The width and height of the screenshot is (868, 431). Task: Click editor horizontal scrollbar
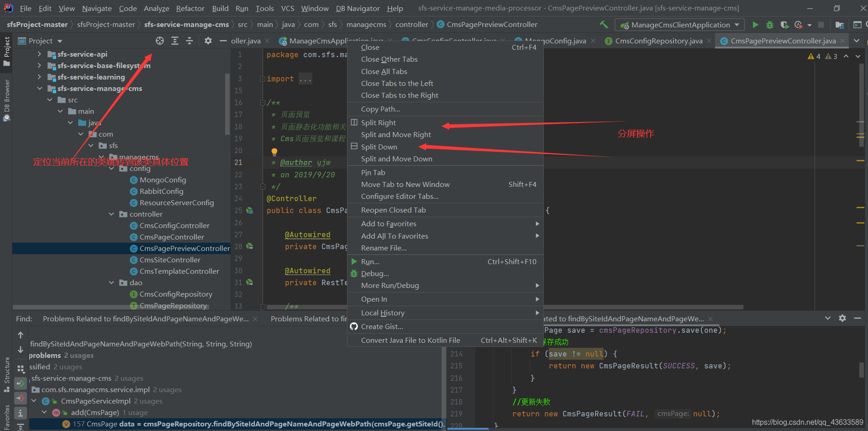click(505, 307)
